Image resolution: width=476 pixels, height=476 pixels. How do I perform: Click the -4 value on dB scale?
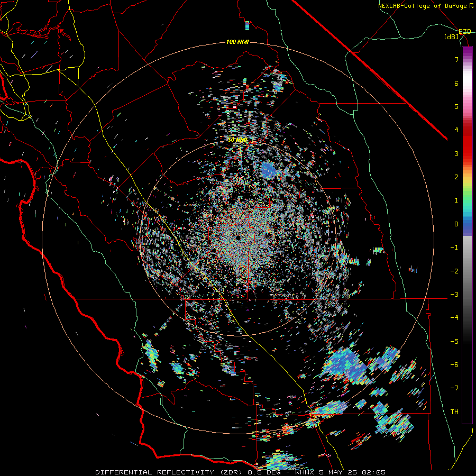point(454,318)
